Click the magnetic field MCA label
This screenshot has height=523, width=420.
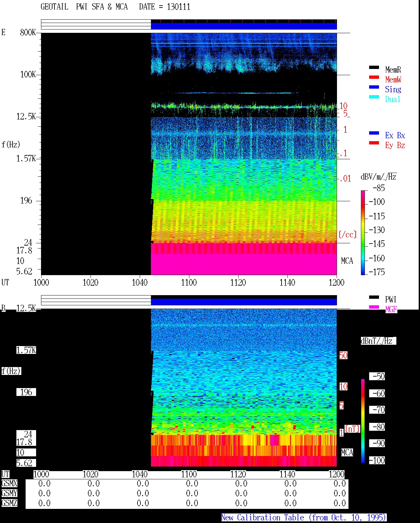tap(347, 452)
